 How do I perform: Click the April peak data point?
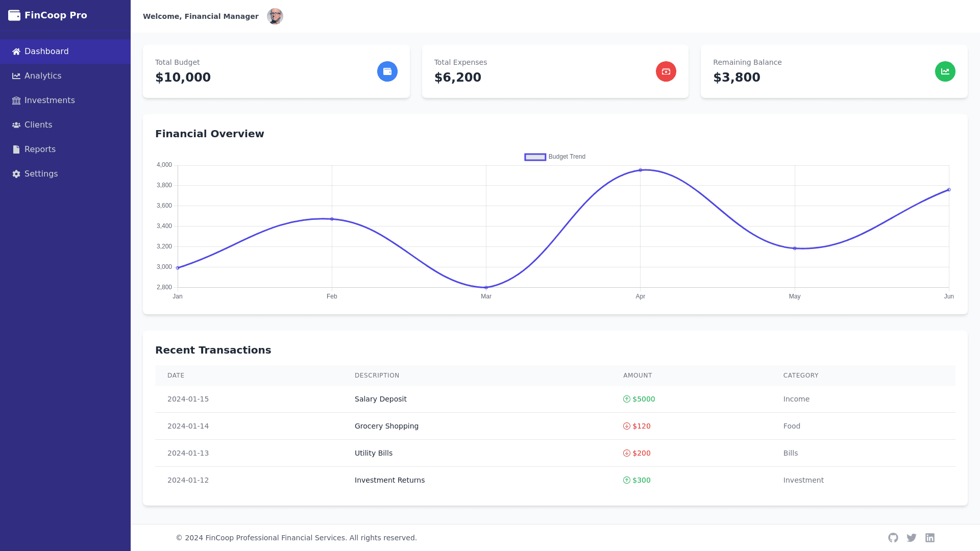click(x=640, y=170)
